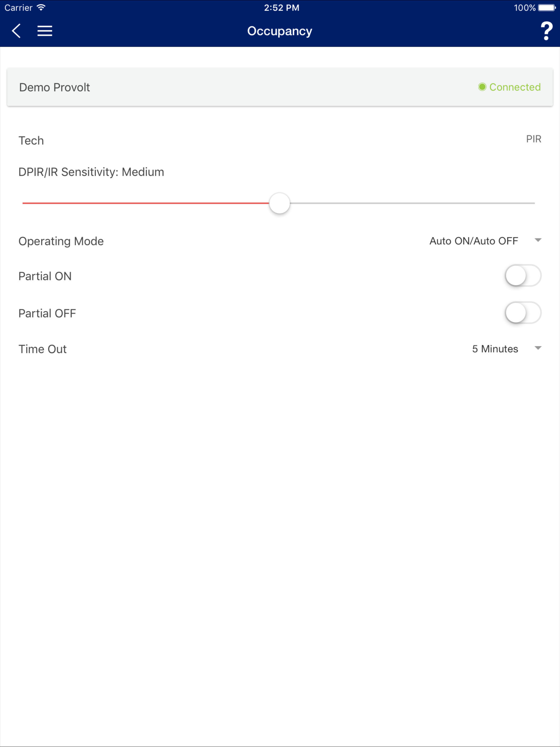Open the hamburger menu
This screenshot has height=747, width=560.
[45, 31]
